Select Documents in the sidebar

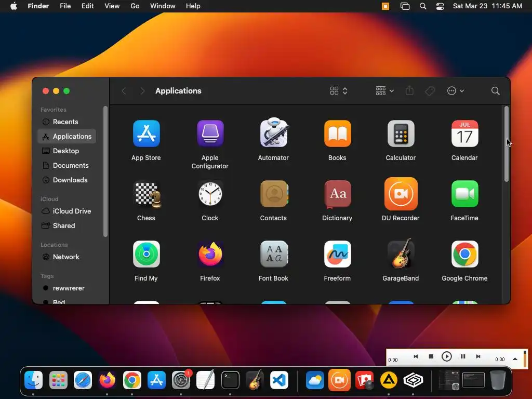(66, 166)
